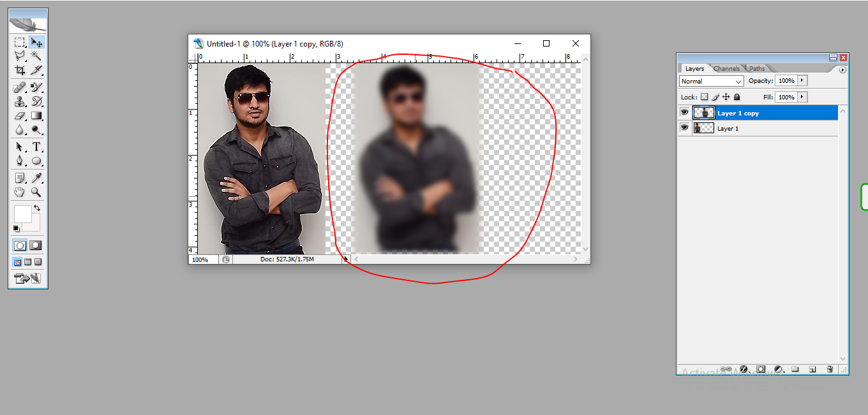
Task: Toggle visibility of Layer 1
Action: [x=685, y=127]
